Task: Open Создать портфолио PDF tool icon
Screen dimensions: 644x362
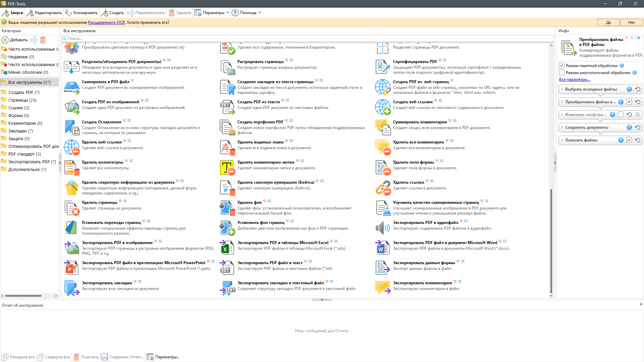Action: [x=227, y=127]
